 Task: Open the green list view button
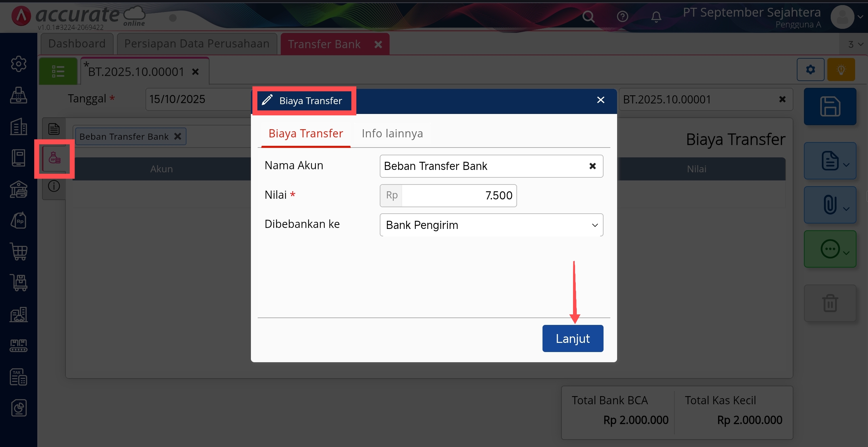pyautogui.click(x=58, y=71)
